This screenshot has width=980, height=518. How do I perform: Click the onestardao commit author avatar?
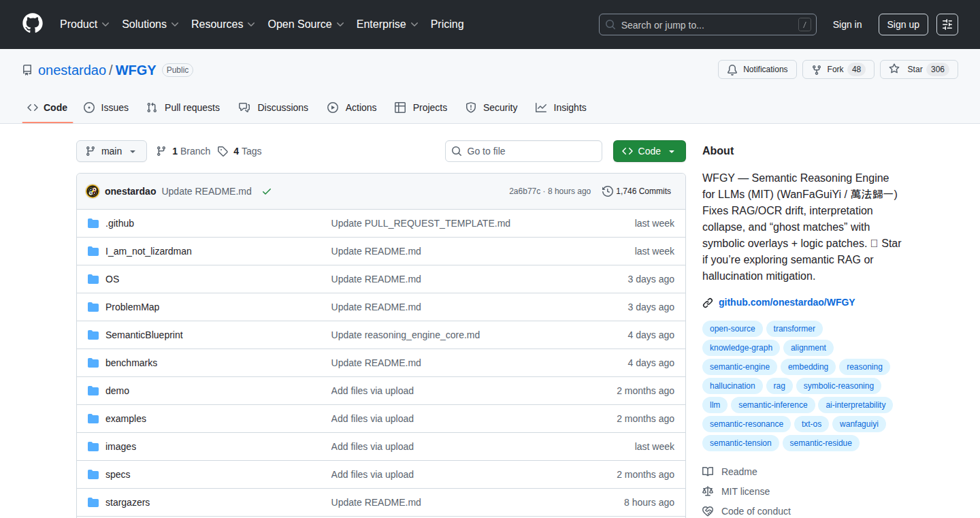93,191
